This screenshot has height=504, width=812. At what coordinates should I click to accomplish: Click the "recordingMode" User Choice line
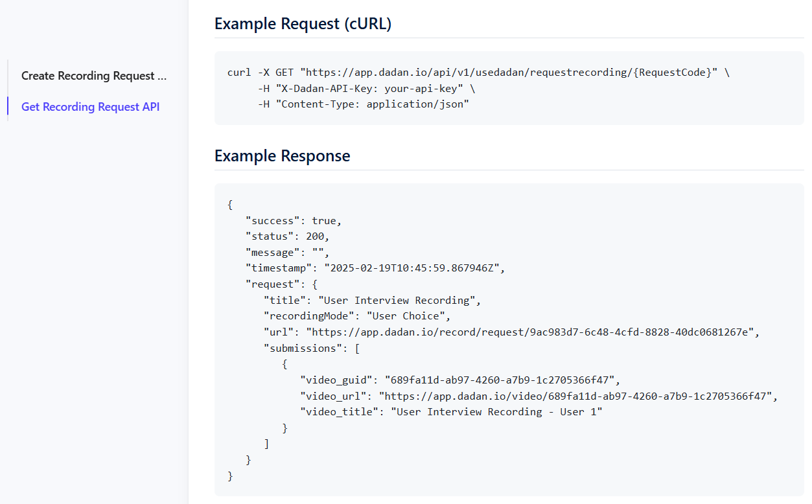[x=356, y=316]
